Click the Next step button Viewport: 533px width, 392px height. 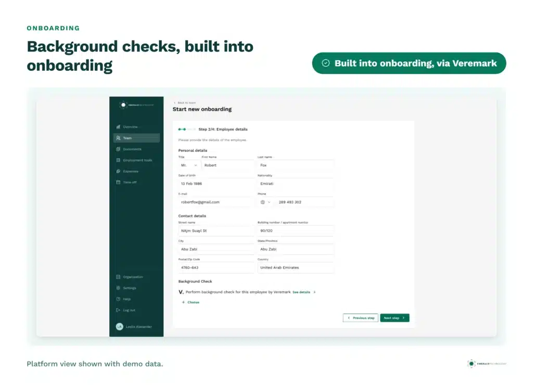coord(395,318)
